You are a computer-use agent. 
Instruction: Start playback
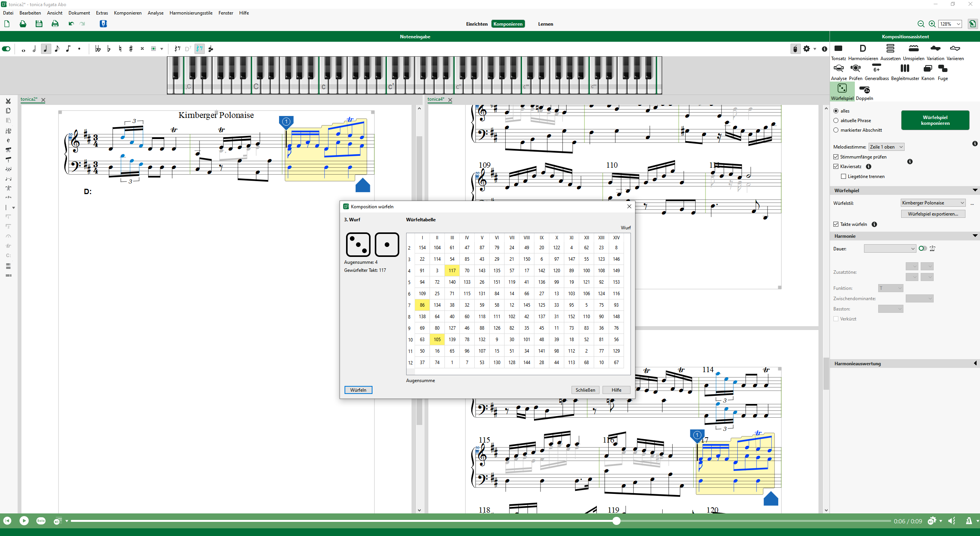(x=24, y=521)
